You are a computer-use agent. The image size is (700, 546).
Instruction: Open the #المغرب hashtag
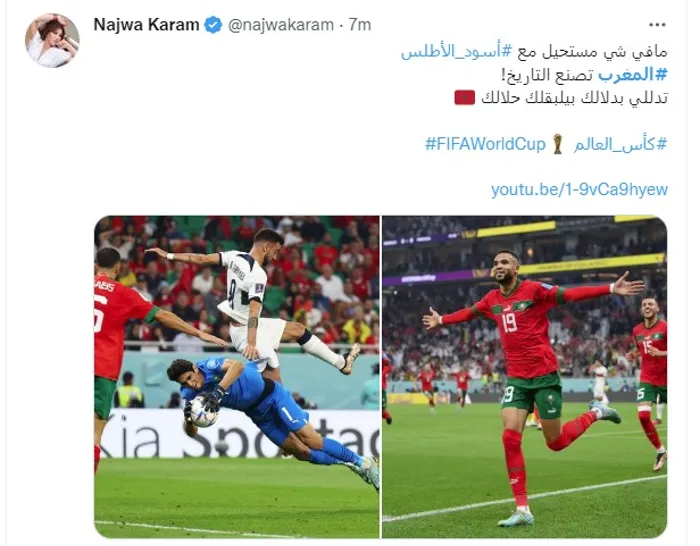tap(633, 75)
